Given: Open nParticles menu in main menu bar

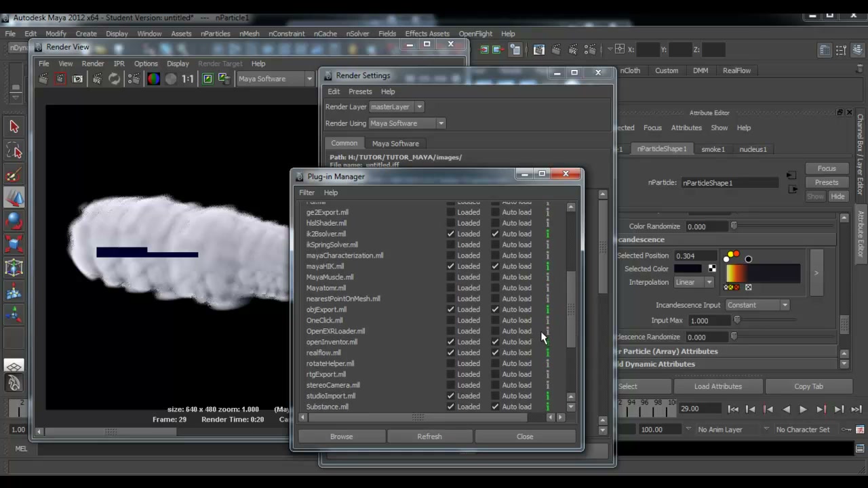Looking at the screenshot, I should (x=216, y=33).
